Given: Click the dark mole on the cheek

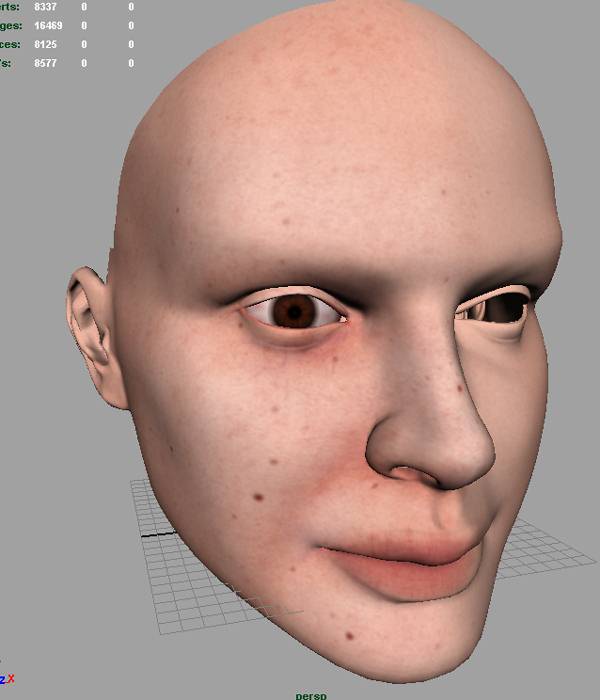Looking at the screenshot, I should coord(259,496).
